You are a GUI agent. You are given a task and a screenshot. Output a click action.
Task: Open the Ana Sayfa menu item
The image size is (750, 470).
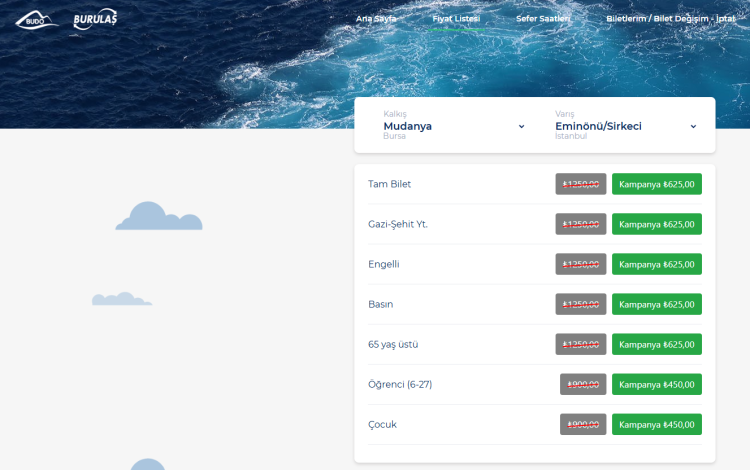(x=376, y=19)
